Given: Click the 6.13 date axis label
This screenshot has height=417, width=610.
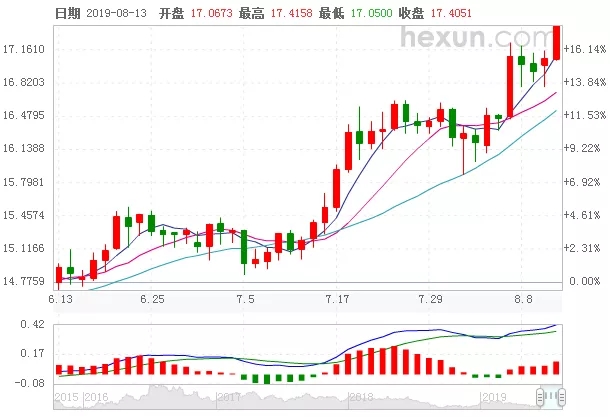Looking at the screenshot, I should click(x=61, y=300).
